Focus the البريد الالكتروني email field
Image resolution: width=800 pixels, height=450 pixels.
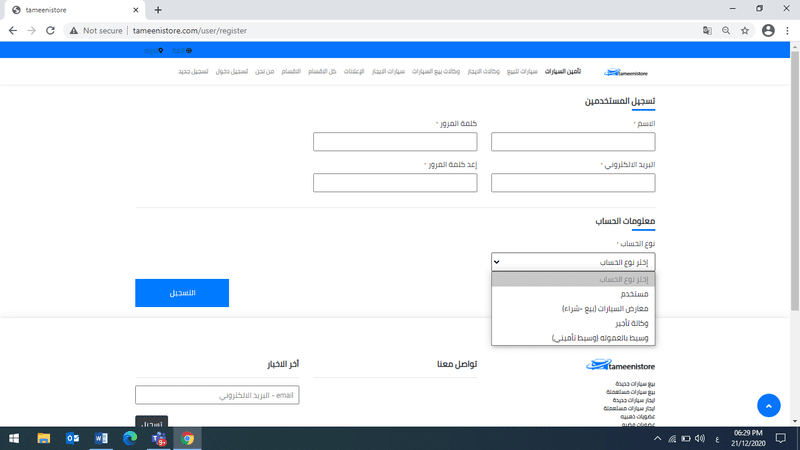573,183
